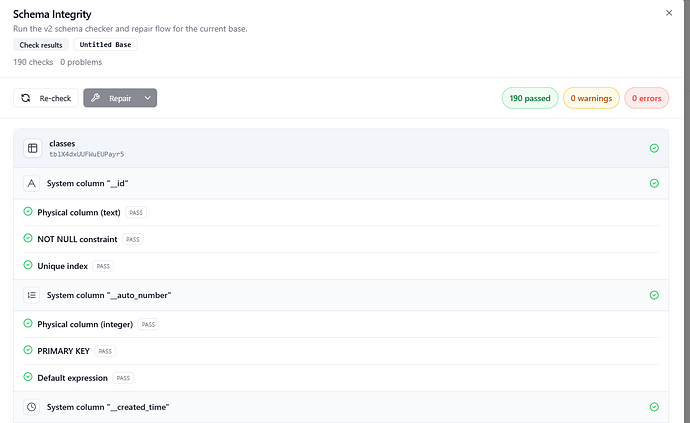Collapse System column "__auto_number" section
This screenshot has width=690, height=423.
coord(340,295)
